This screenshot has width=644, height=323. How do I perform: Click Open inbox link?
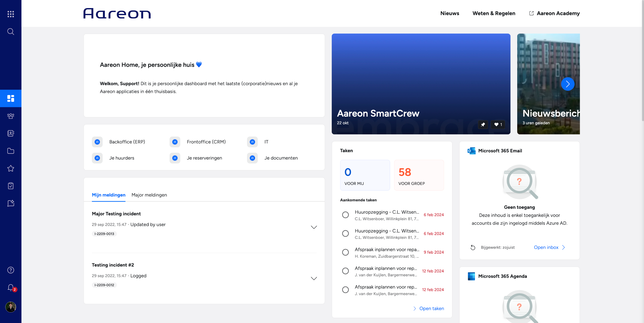(x=549, y=247)
